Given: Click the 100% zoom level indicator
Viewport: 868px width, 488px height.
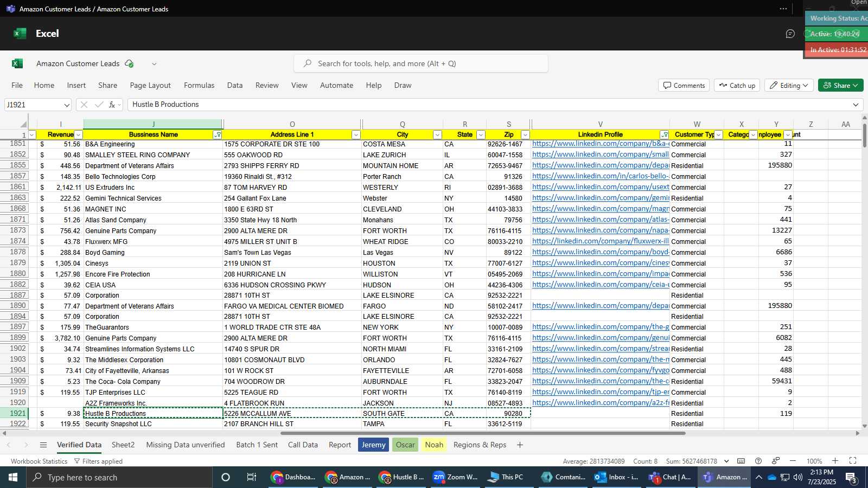Looking at the screenshot, I should point(814,461).
